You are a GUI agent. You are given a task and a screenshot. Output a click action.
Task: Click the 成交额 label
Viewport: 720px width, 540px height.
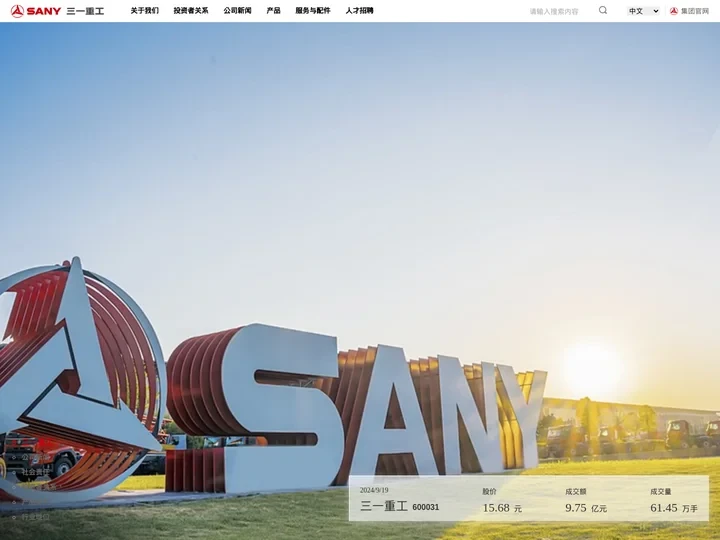576,491
